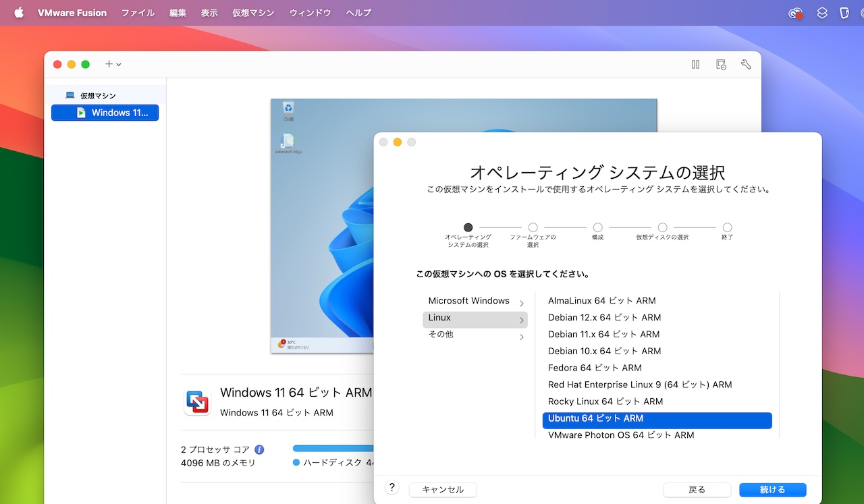Click the VMware Fusion logo beside Windows 11

coord(198,402)
